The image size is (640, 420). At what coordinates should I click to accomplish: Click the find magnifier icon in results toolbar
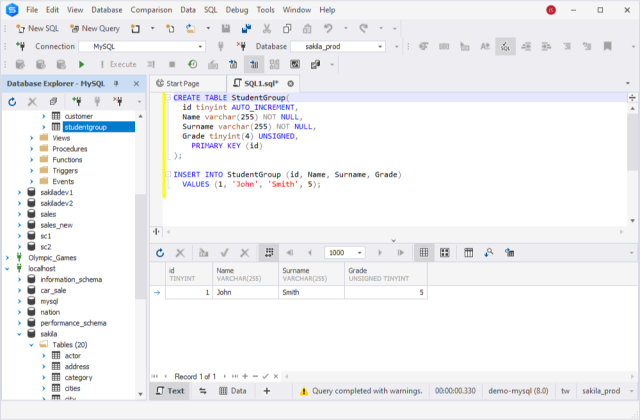coord(489,253)
